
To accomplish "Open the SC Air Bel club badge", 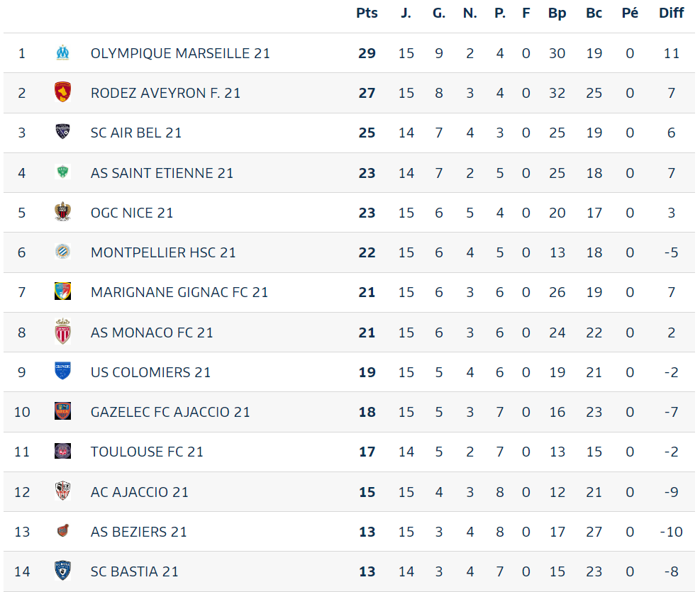I will pos(63,132).
